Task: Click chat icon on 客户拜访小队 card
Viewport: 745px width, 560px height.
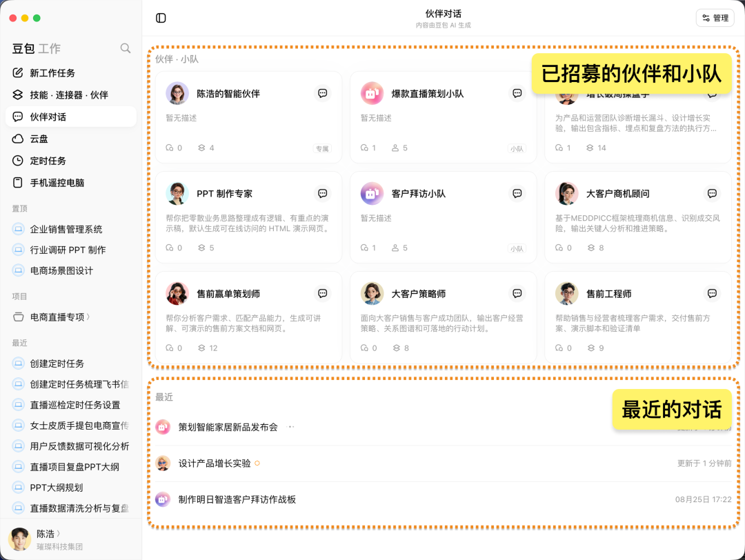Action: click(x=517, y=193)
